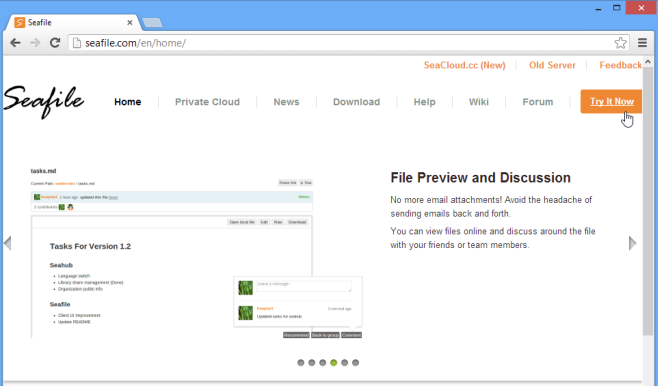Advance to next slide arrow
This screenshot has width=658, height=386.
pyautogui.click(x=632, y=243)
